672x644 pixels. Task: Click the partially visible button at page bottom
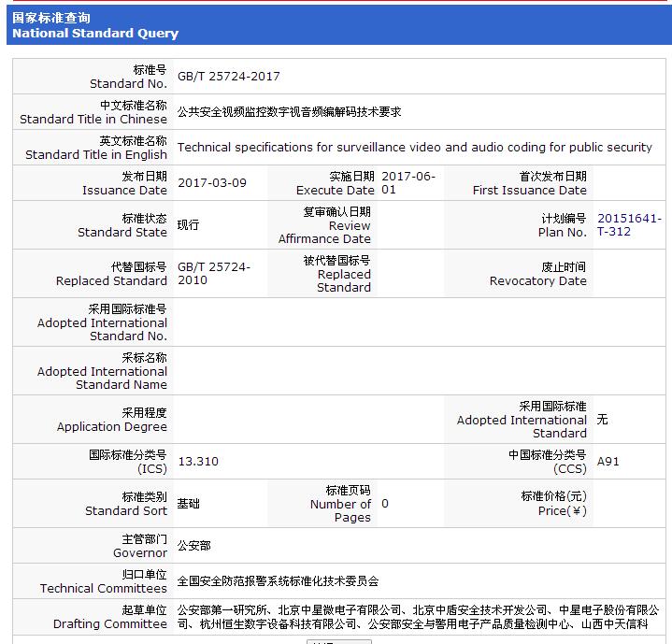[x=339, y=641]
